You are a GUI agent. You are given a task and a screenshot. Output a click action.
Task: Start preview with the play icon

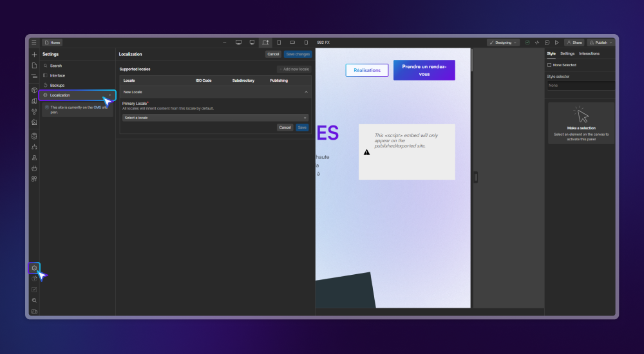(x=557, y=42)
